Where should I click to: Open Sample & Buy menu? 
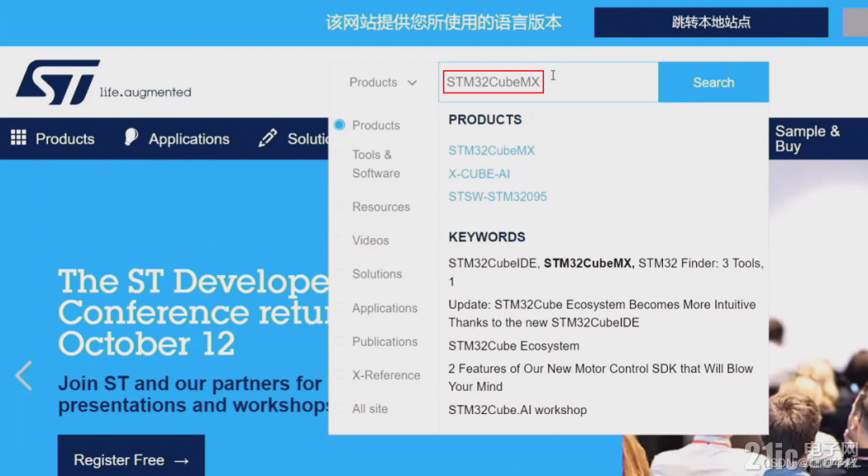pos(807,138)
